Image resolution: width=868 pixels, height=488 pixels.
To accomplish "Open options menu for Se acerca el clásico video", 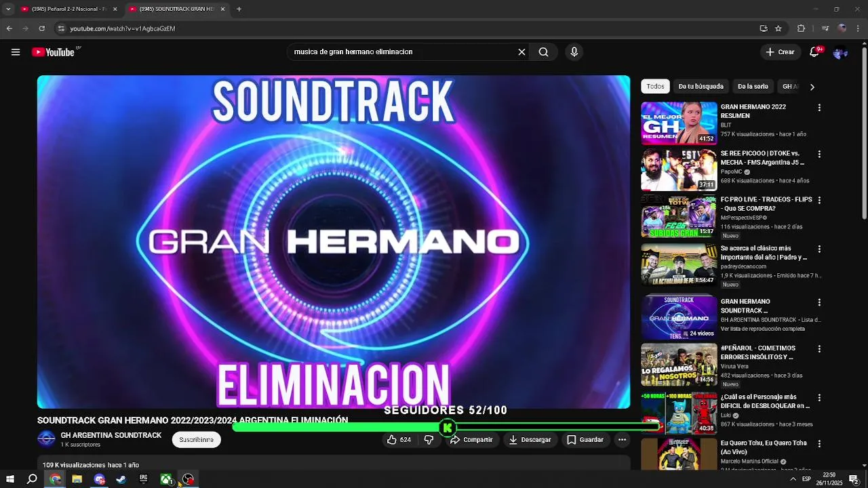I will pos(819,249).
